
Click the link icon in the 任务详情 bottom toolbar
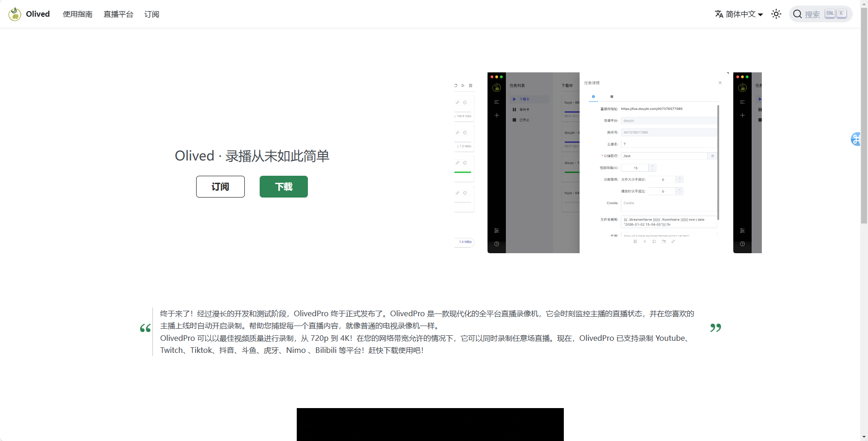coord(673,242)
